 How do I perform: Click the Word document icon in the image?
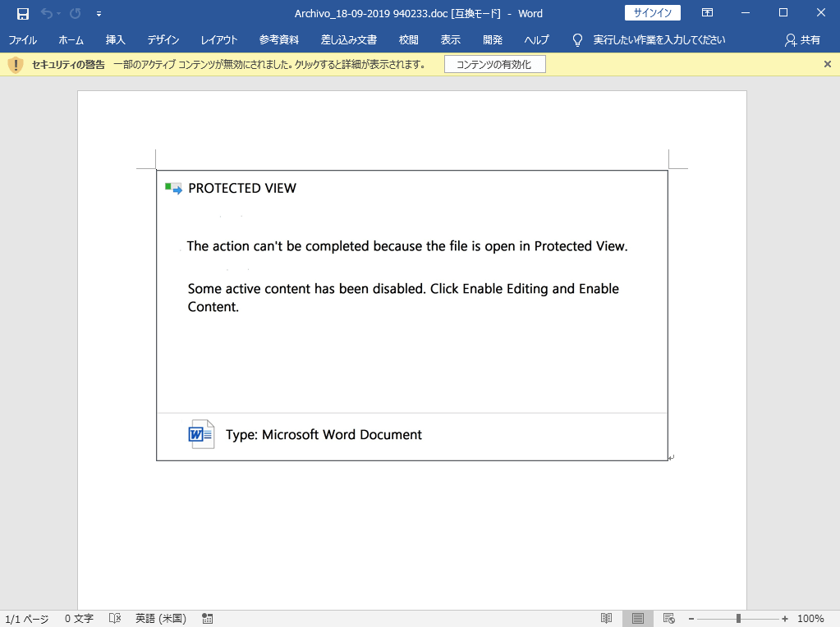pyautogui.click(x=201, y=433)
